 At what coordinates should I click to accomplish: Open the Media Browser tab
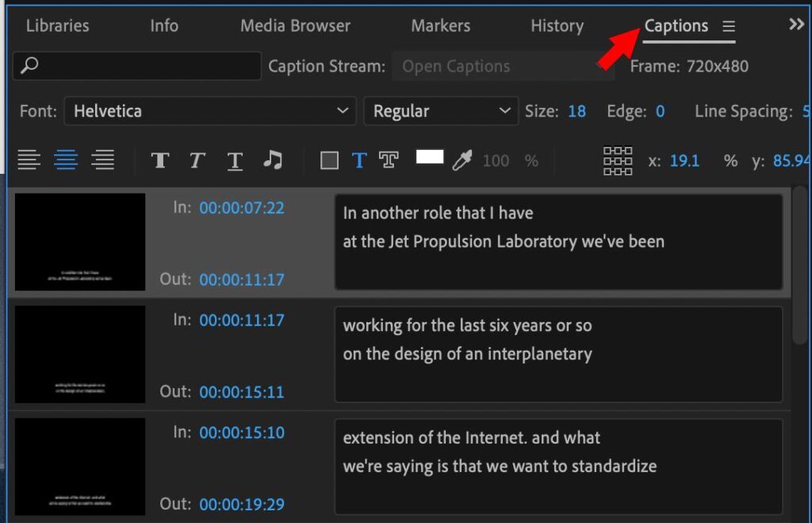pyautogui.click(x=295, y=25)
